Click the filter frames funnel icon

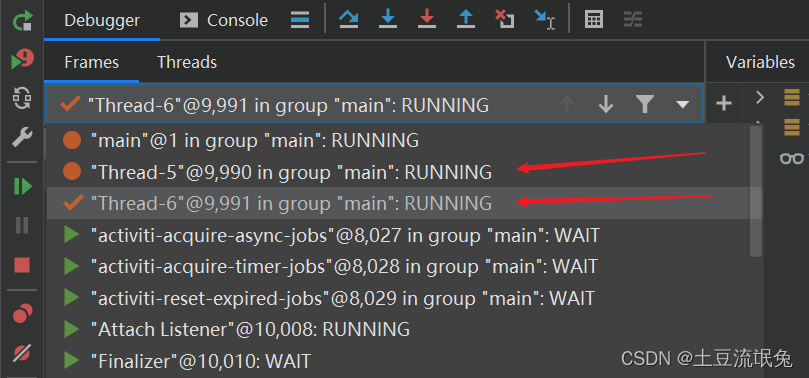coord(645,105)
